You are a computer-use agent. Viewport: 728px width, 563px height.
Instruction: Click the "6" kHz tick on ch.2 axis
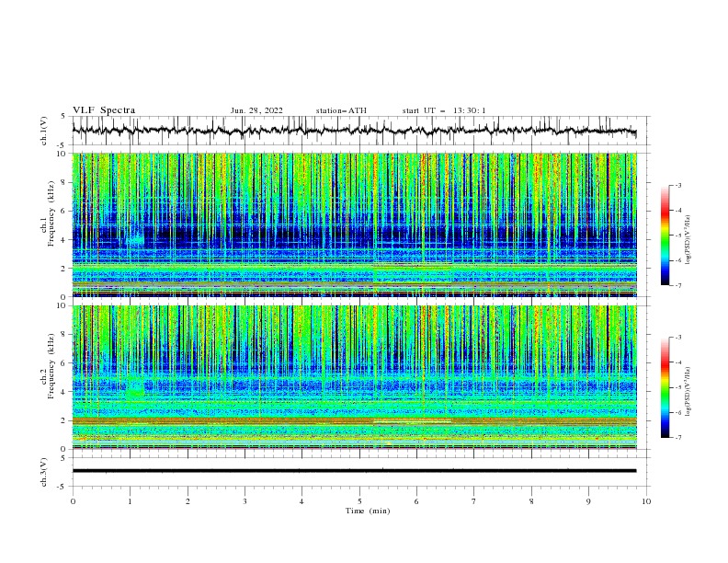tap(65, 362)
